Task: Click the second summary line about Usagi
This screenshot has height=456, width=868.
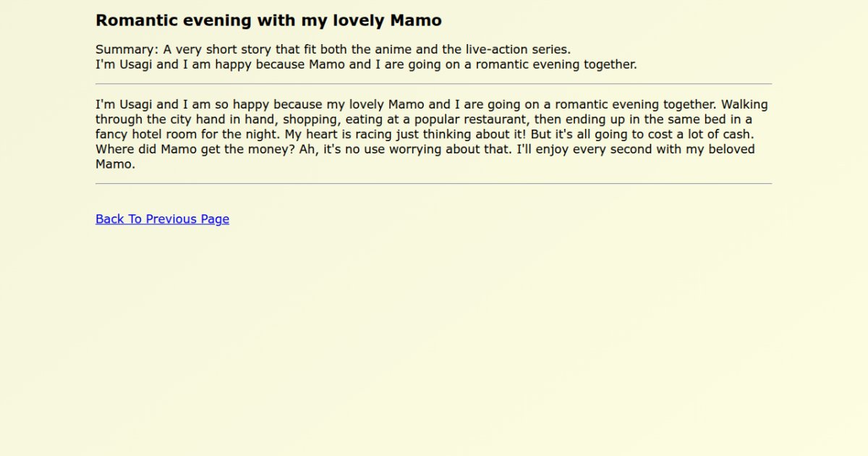Action: click(366, 64)
